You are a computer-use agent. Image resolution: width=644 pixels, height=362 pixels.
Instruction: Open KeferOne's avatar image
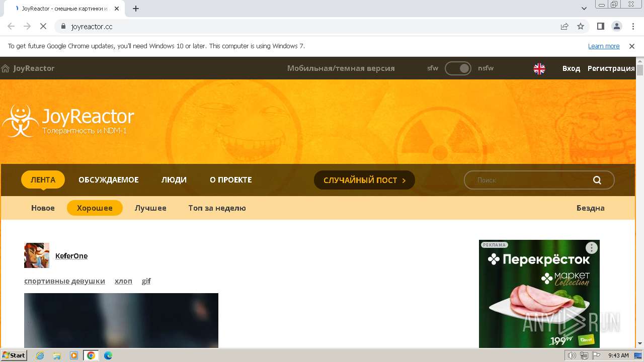[37, 255]
